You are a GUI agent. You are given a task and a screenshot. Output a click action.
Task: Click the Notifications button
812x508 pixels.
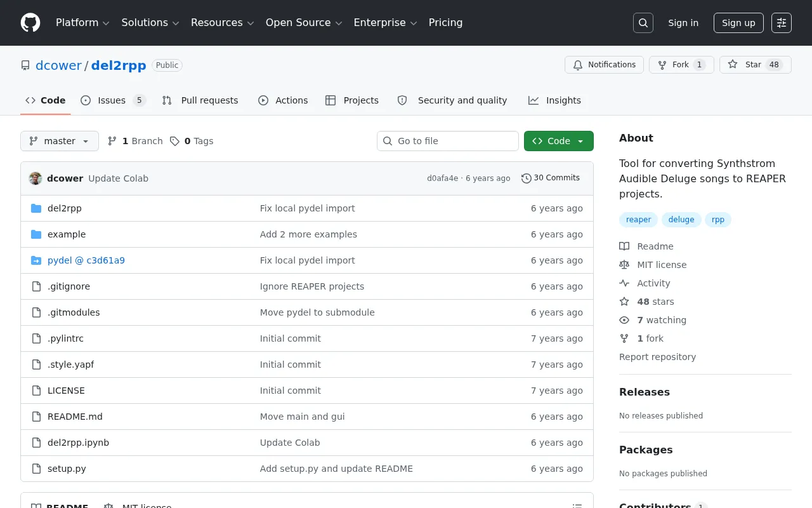click(x=605, y=65)
